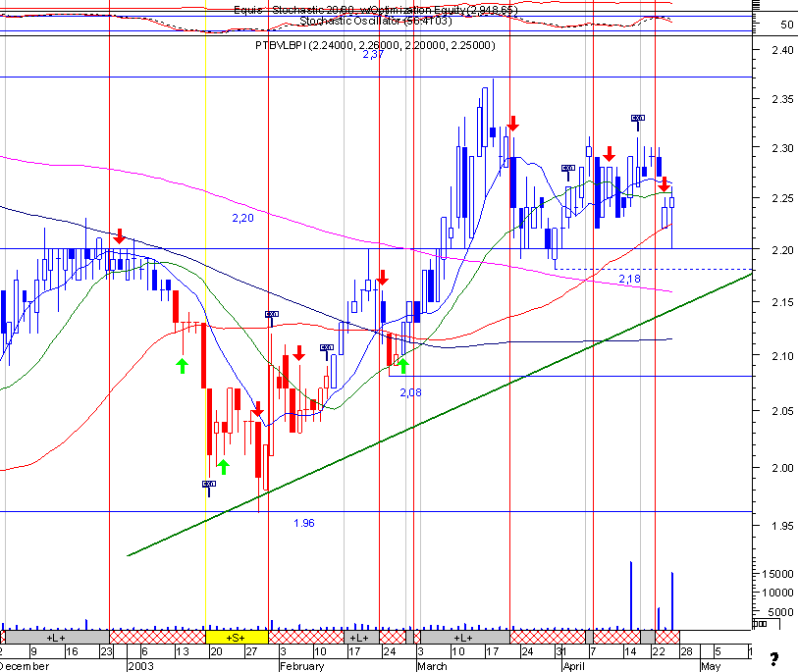Click the 28 date label in April

click(686, 651)
